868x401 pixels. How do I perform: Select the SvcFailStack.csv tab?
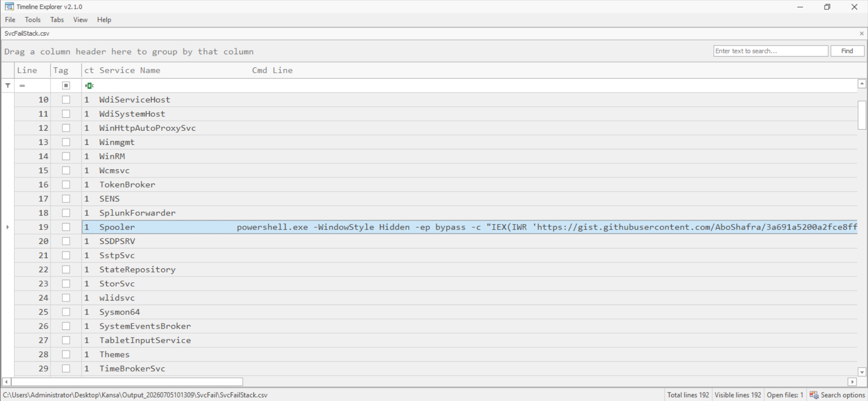click(27, 33)
